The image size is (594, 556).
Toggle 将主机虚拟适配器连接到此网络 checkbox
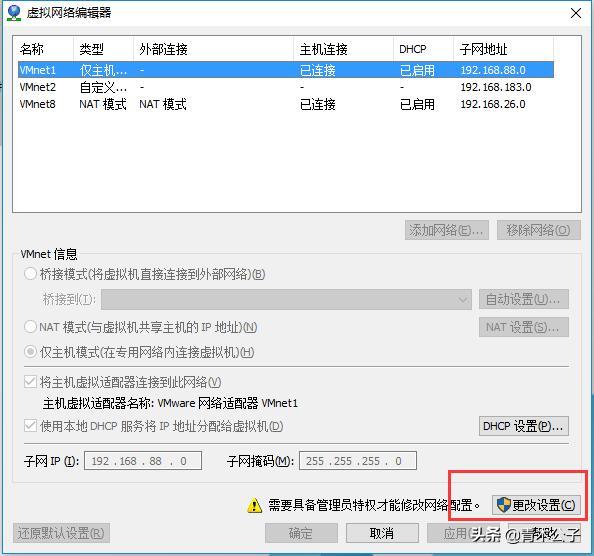(x=30, y=382)
